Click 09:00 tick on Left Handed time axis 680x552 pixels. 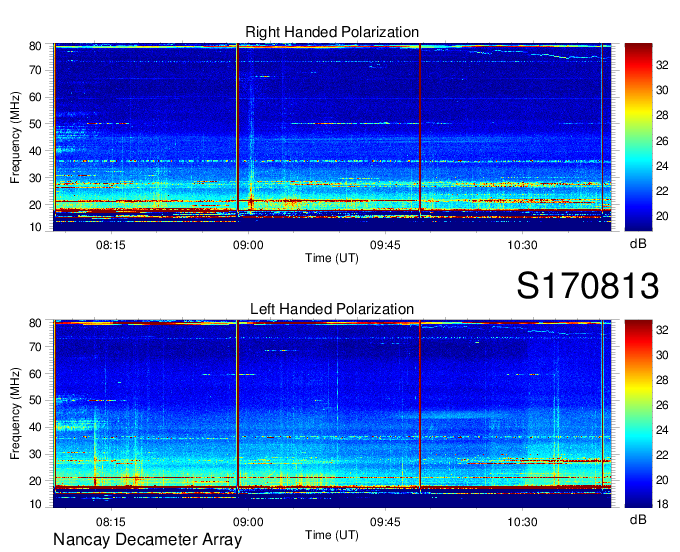pos(248,522)
